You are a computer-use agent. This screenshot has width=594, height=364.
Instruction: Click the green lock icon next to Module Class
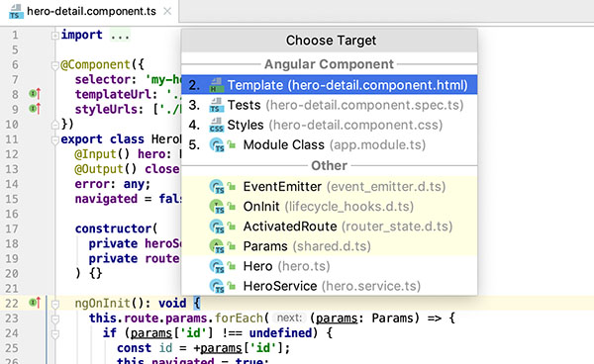pos(232,144)
